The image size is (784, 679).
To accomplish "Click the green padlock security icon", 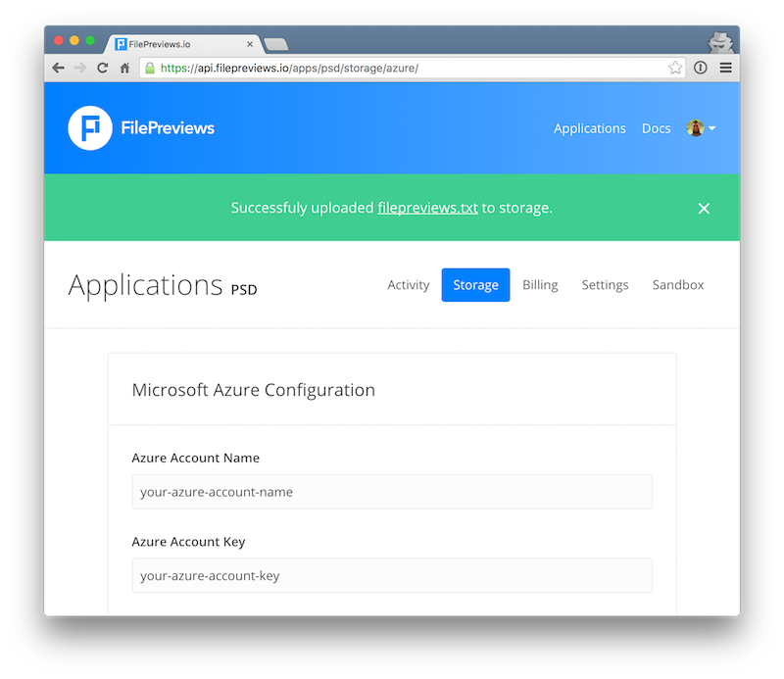I will click(150, 68).
